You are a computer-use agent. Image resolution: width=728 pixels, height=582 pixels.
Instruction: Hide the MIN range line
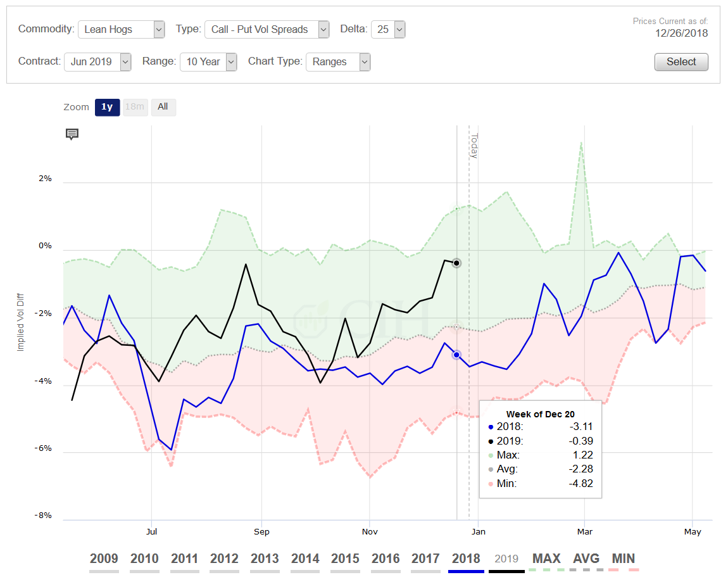[x=624, y=559]
